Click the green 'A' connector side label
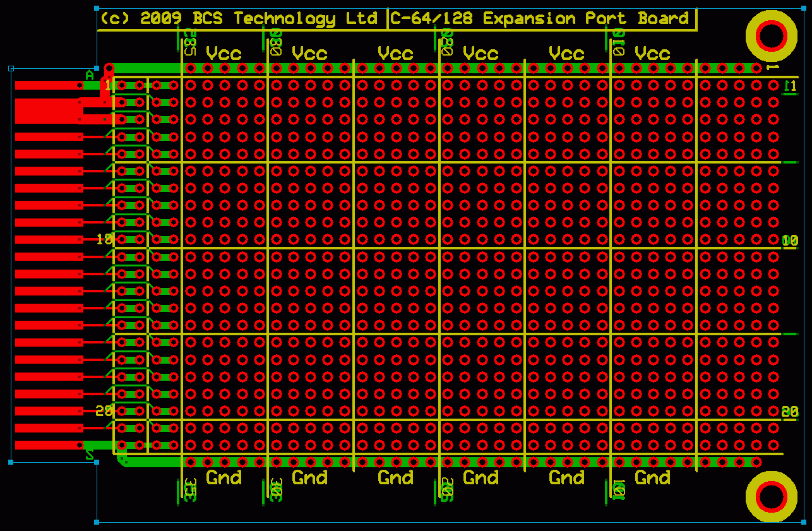The image size is (812, 531). click(89, 76)
